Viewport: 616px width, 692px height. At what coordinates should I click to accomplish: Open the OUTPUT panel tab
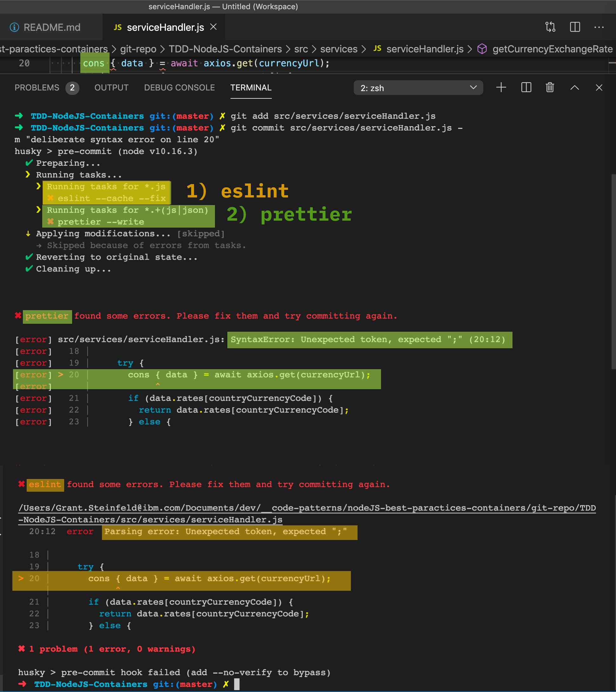pyautogui.click(x=111, y=88)
